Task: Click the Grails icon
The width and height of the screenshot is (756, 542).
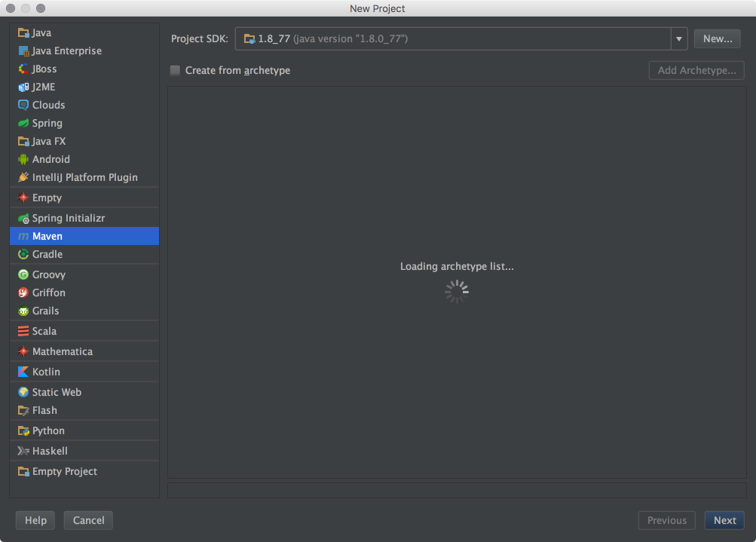Action: click(23, 311)
